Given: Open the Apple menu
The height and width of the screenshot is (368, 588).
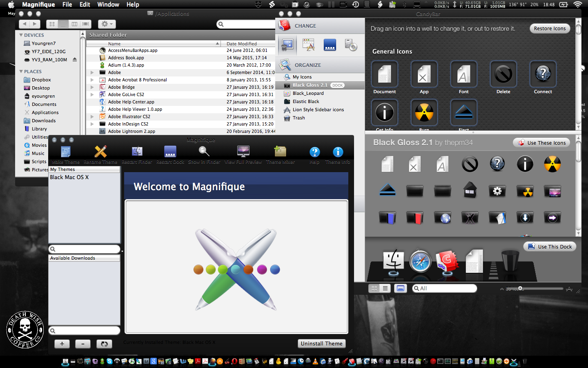Looking at the screenshot, I should 11,4.
